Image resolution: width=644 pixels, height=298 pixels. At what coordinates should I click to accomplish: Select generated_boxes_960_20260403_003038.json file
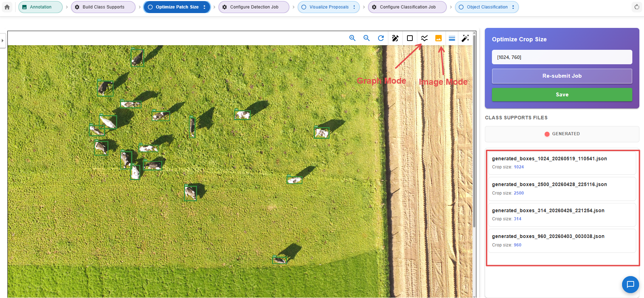click(x=562, y=241)
